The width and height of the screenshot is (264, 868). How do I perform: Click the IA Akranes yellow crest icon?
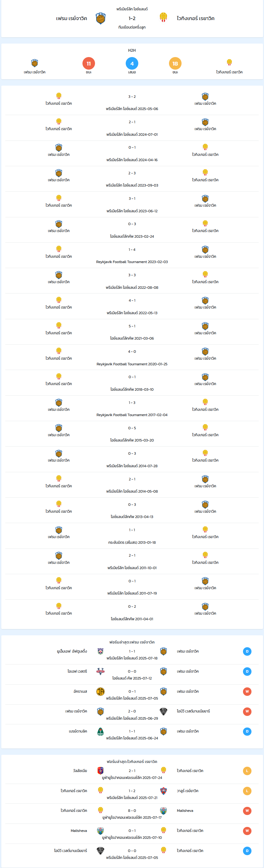[100, 691]
